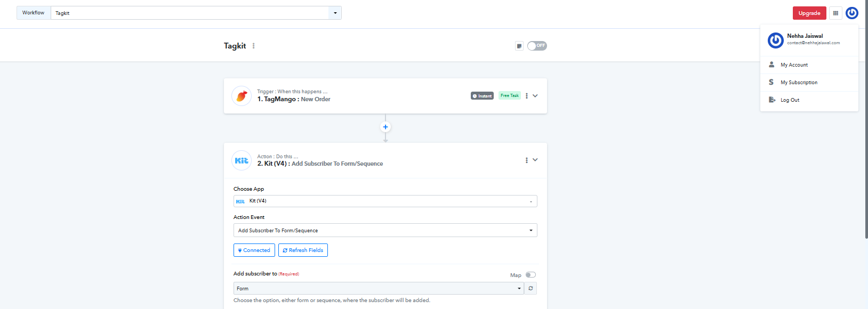Click the Tagkit workflow title
The width and height of the screenshot is (868, 309).
pos(235,46)
